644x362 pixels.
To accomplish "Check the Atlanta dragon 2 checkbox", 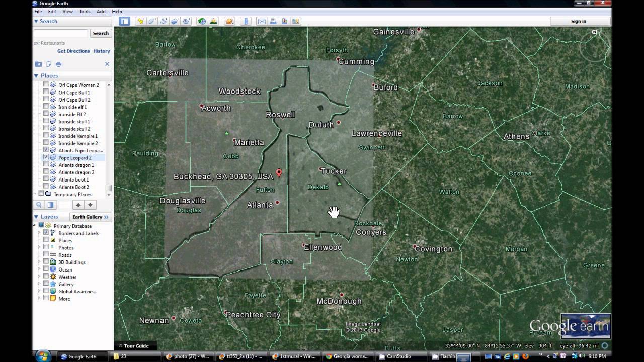I will [46, 172].
